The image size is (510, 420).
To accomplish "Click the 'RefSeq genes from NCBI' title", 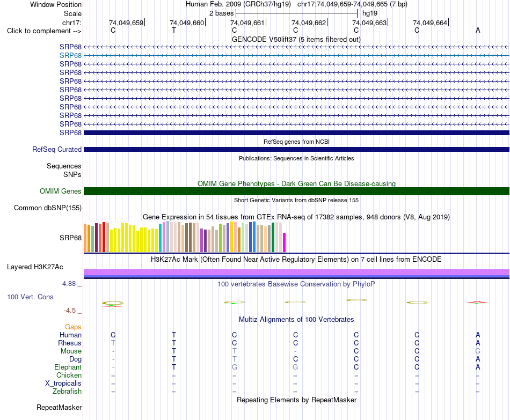I will click(296, 142).
